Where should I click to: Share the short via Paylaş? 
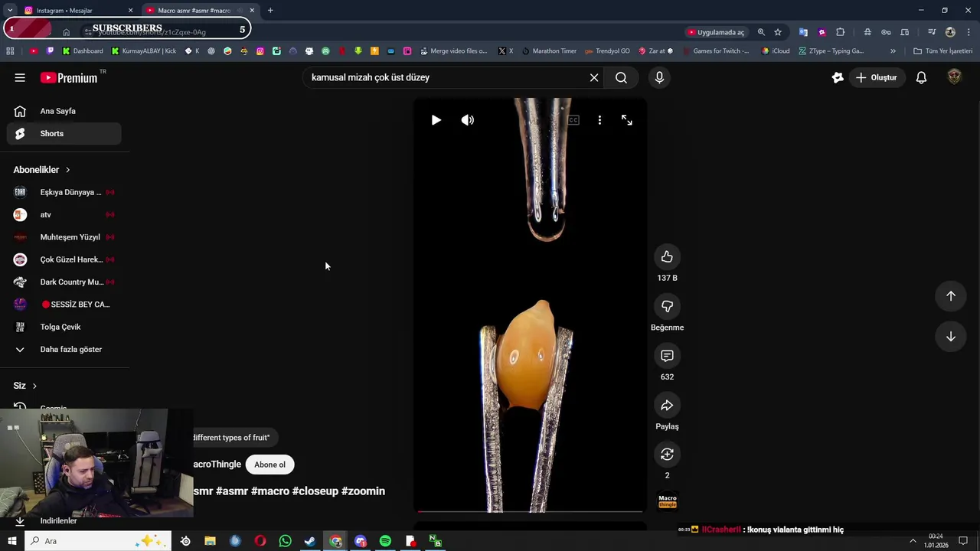(x=667, y=406)
